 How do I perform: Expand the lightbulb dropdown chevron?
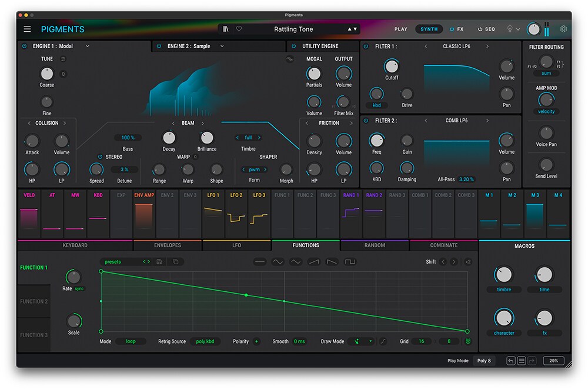[x=518, y=29]
